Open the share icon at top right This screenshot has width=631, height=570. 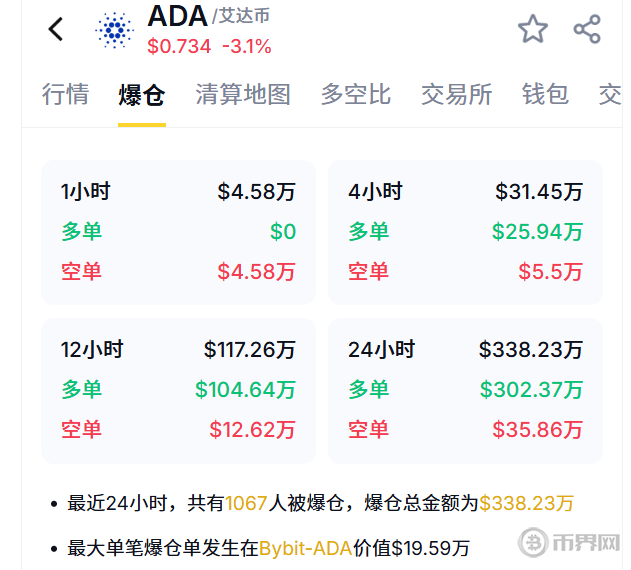[x=587, y=29]
